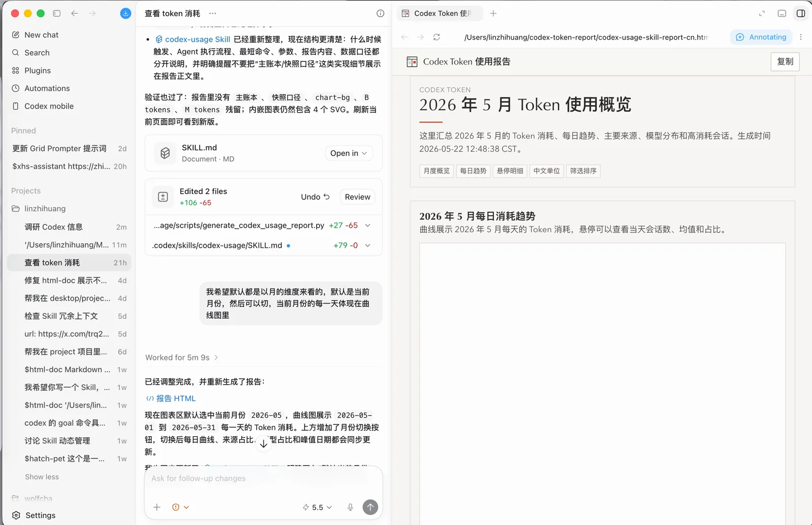Click the 'Ask for follow-up changes' input
Image resolution: width=812 pixels, height=525 pixels.
click(x=263, y=478)
